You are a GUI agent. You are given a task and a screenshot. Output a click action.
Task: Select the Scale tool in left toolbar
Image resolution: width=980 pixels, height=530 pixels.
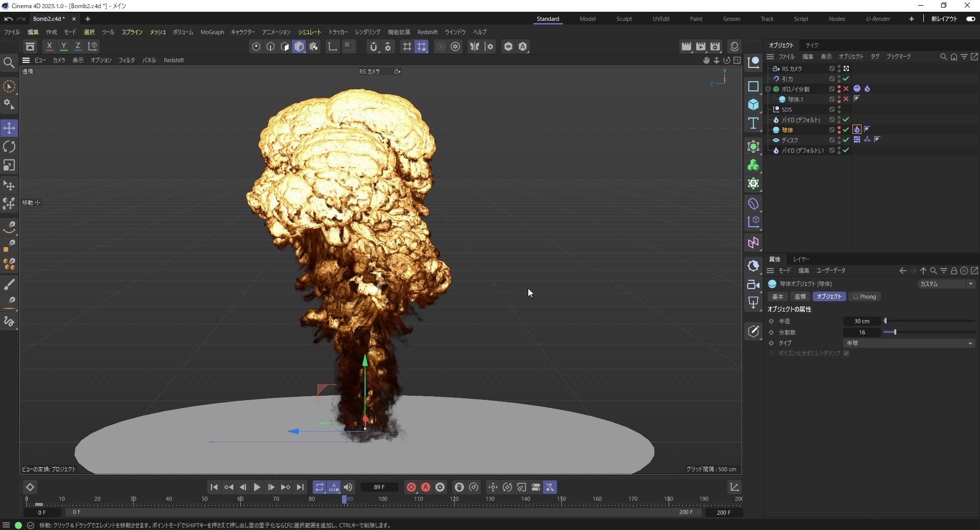click(9, 165)
